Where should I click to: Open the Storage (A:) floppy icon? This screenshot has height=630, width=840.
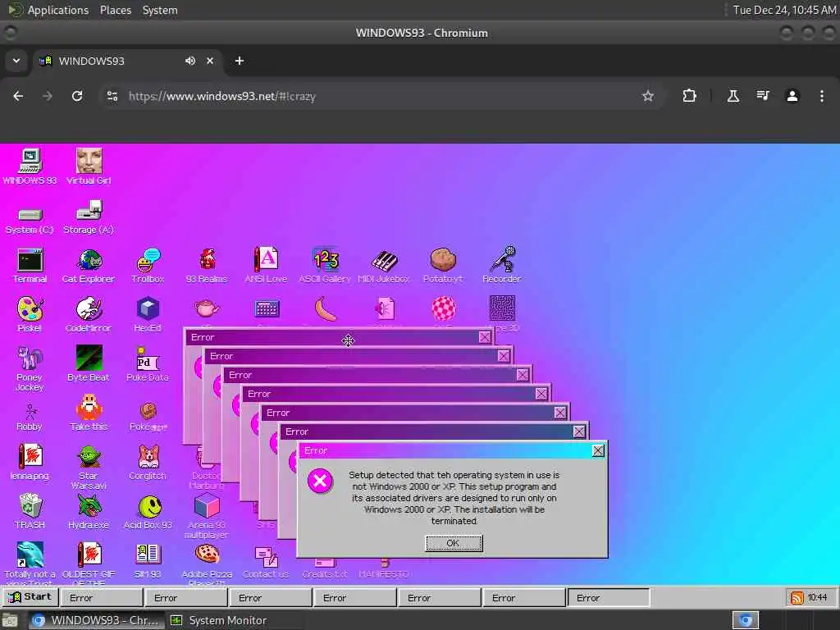pyautogui.click(x=89, y=217)
